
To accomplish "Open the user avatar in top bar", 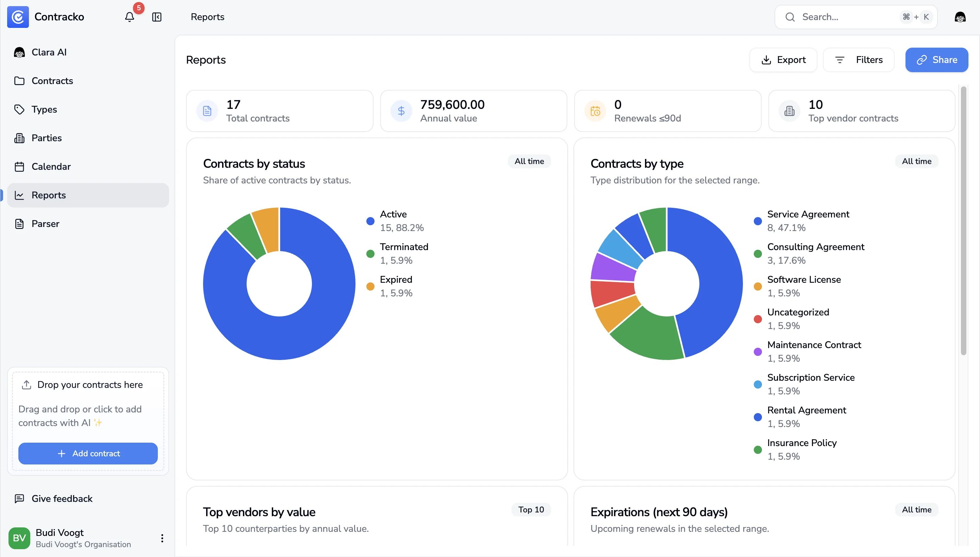I will point(960,17).
